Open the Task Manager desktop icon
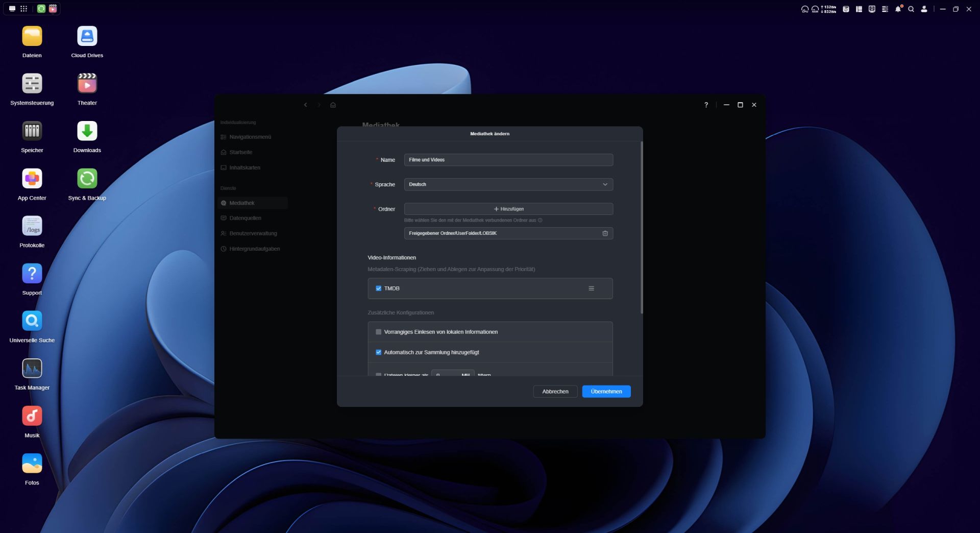Image resolution: width=980 pixels, height=533 pixels. point(32,369)
